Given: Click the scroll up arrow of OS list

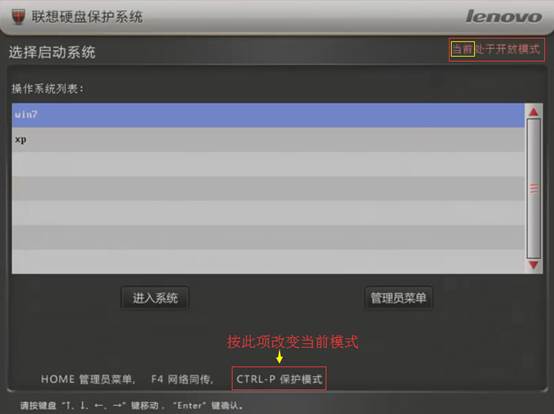Looking at the screenshot, I should [534, 112].
